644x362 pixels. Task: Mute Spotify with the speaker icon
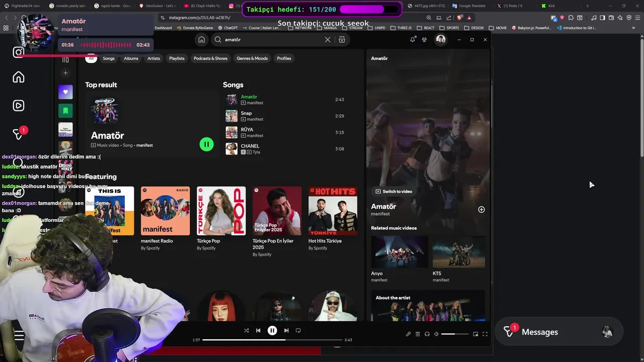point(436,334)
